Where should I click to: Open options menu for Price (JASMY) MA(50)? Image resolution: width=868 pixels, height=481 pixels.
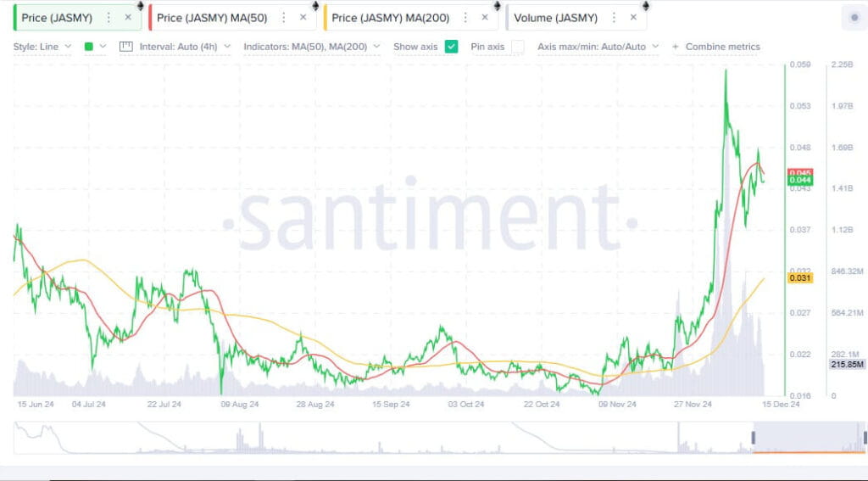[x=283, y=18]
